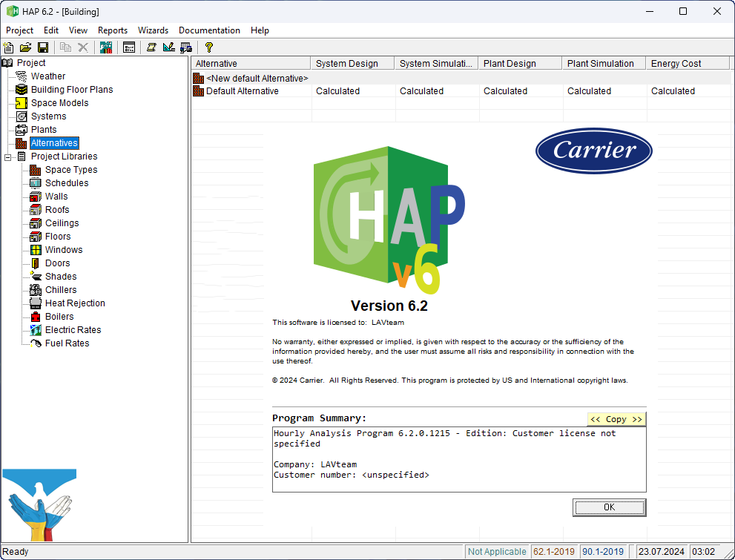Select Systems tree node
Image resolution: width=735 pixels, height=560 pixels.
(48, 116)
